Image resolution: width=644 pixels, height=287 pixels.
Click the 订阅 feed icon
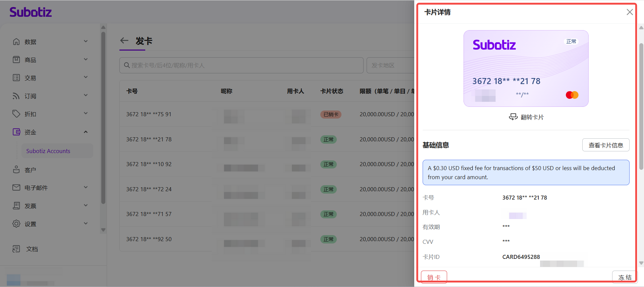click(x=16, y=96)
